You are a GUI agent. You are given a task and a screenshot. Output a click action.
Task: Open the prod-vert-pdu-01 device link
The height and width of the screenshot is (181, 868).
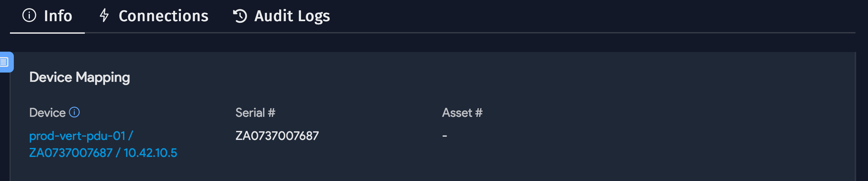tap(77, 136)
